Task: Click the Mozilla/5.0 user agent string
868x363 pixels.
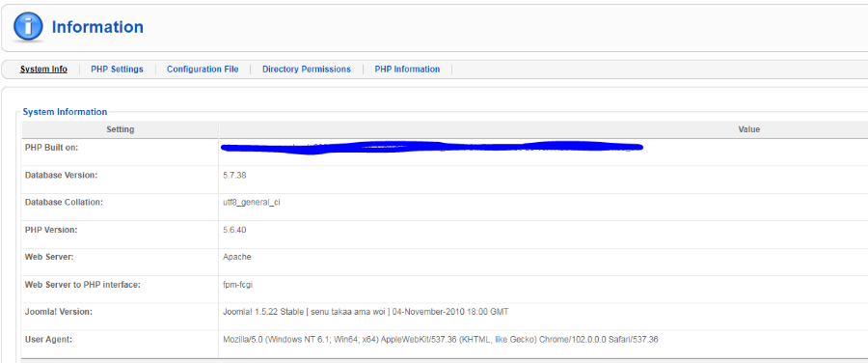Action: tap(440, 339)
